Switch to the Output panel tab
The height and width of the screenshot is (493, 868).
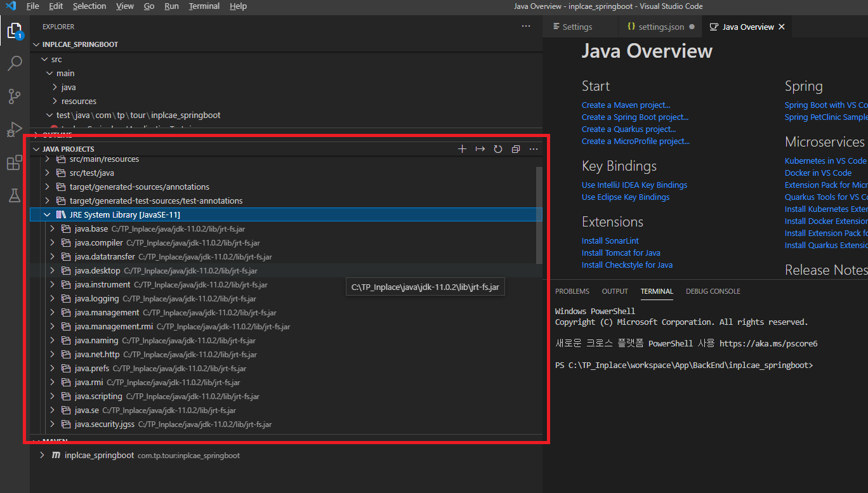pyautogui.click(x=615, y=291)
